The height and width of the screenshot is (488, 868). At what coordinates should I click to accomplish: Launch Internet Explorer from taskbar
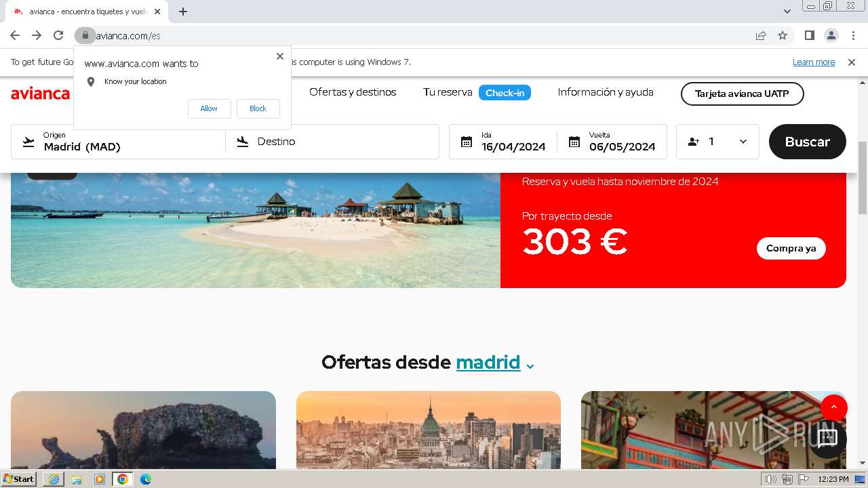tap(54, 479)
